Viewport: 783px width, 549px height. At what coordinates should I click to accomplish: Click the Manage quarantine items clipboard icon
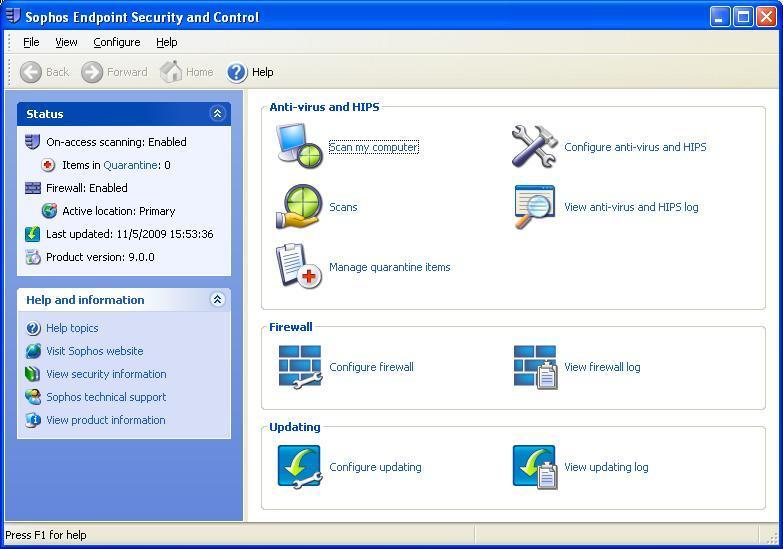coord(299,266)
